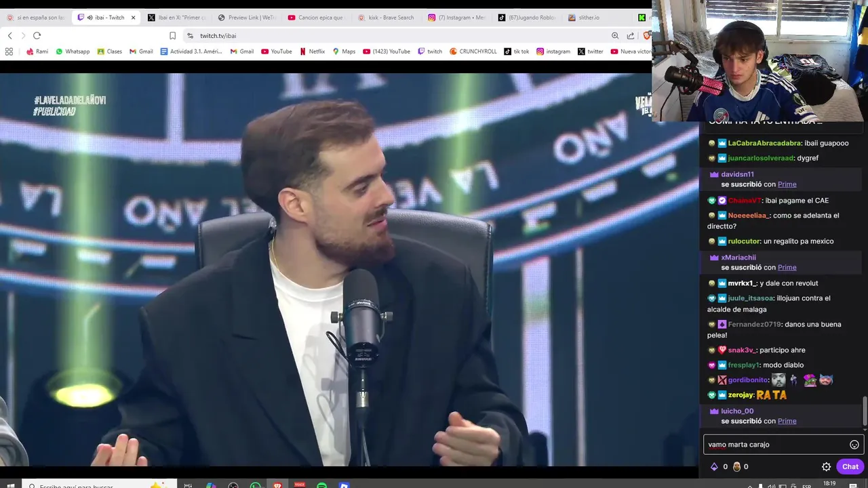Image resolution: width=868 pixels, height=488 pixels.
Task: Open ChamaV7's chat username
Action: (745, 201)
